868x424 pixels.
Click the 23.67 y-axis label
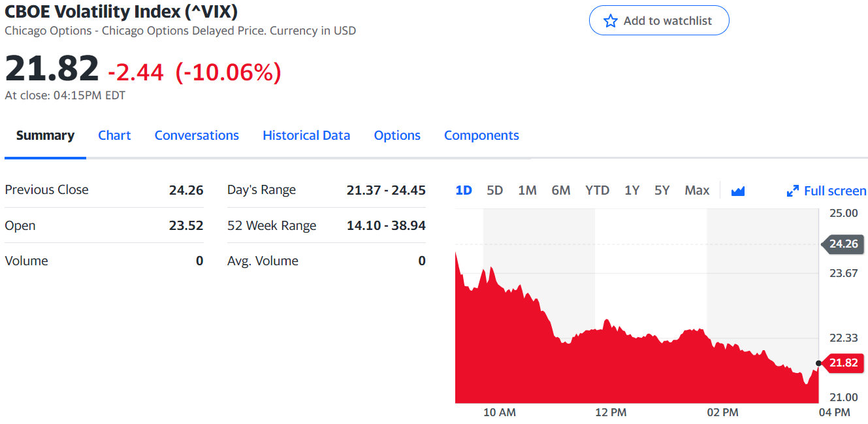[x=844, y=273]
